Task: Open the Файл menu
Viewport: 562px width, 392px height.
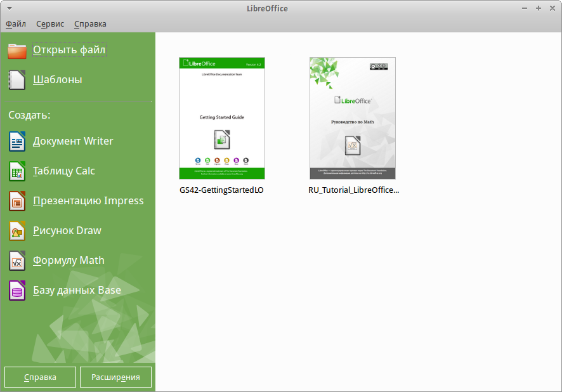Action: coord(16,24)
